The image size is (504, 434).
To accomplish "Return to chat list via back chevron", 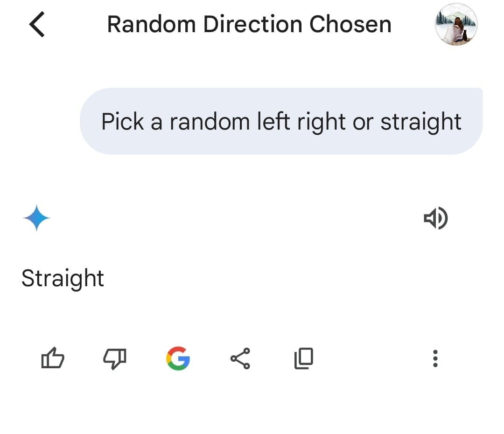I will [x=37, y=24].
